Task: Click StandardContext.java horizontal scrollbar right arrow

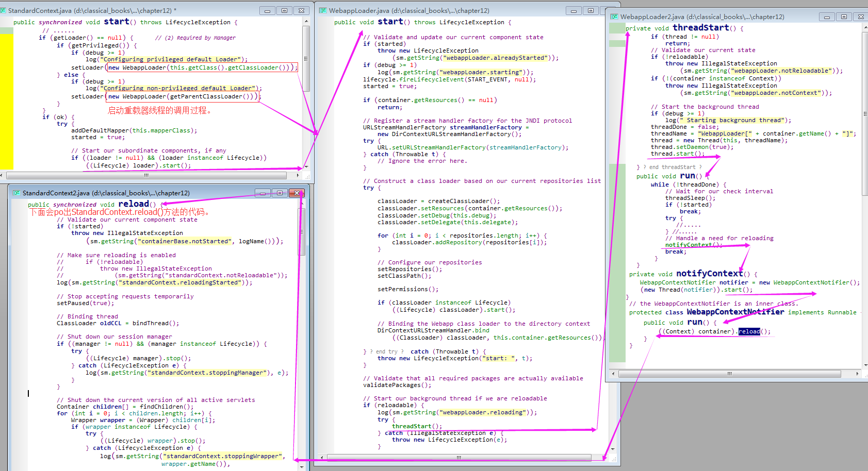Action: 298,175
